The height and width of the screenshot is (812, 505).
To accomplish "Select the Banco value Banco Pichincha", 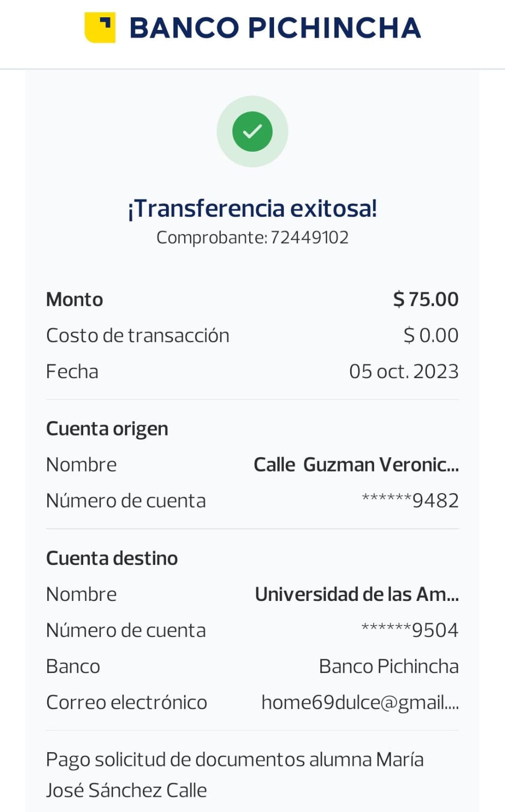I will (388, 666).
